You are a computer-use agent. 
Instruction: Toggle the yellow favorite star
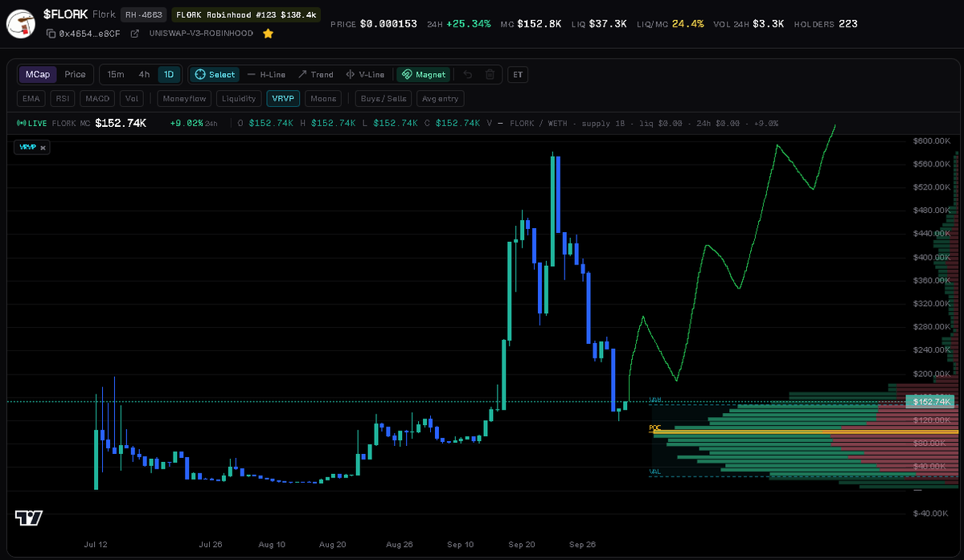(268, 34)
